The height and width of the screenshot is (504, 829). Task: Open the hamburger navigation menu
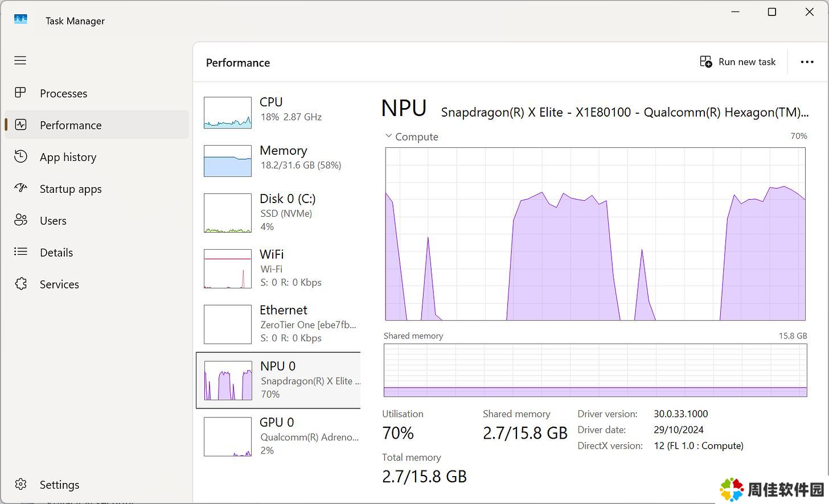[20, 61]
